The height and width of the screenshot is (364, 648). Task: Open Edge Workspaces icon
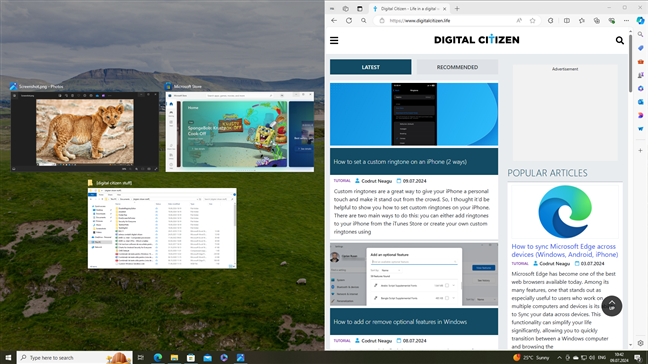[x=345, y=9]
